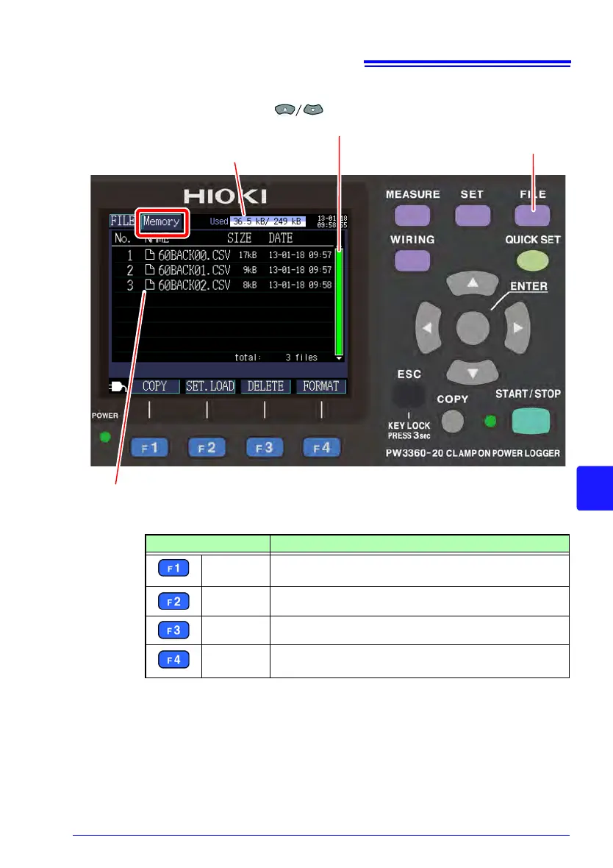
Task: Click the date 13-01-18 09:58
Action: 300,285
